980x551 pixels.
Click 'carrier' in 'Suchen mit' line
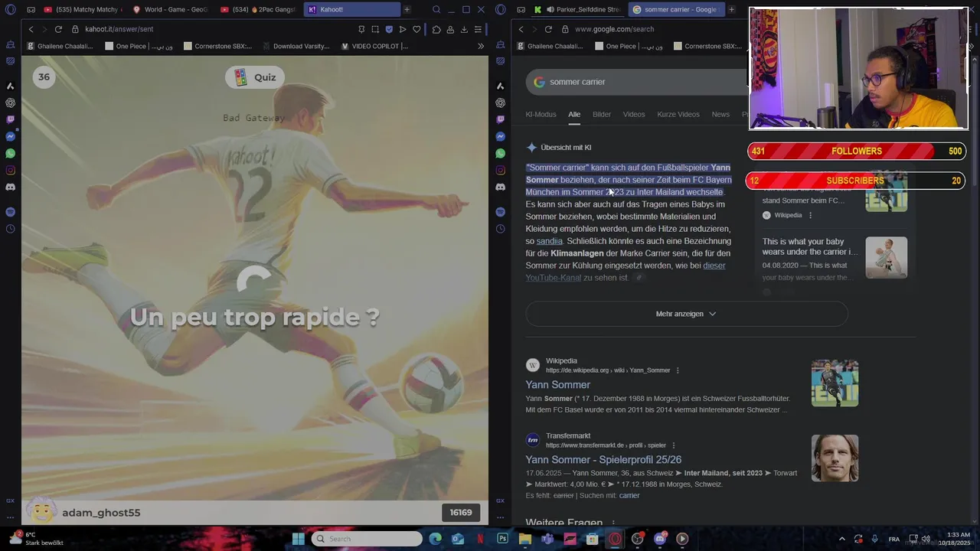[x=629, y=496]
